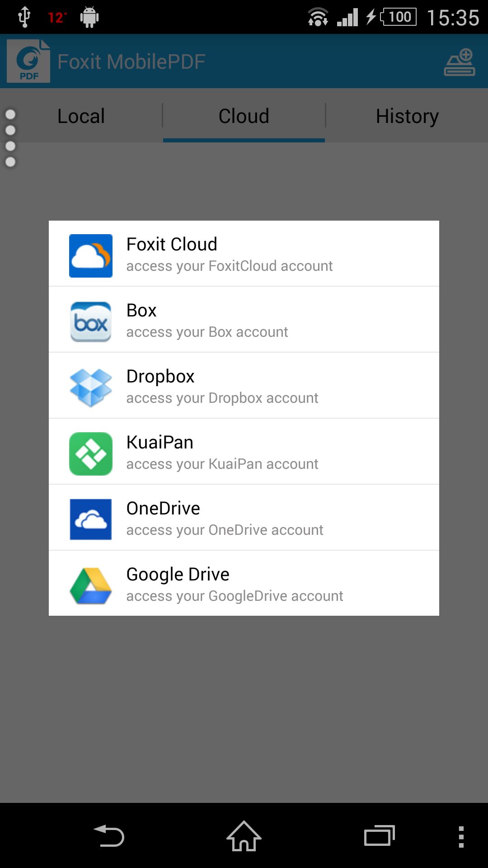Tap the add cloud account icon in header

pyautogui.click(x=460, y=62)
